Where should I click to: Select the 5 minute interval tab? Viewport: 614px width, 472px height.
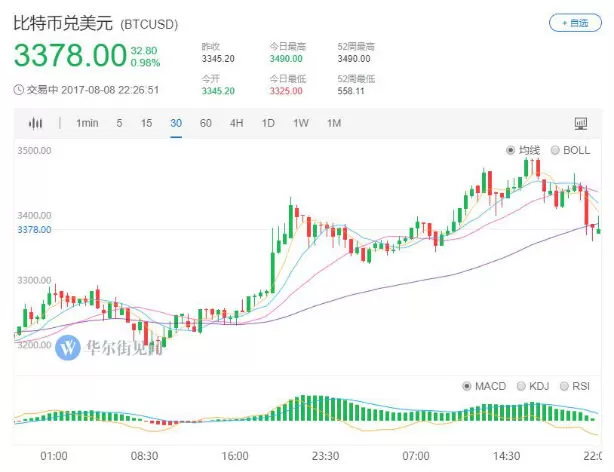click(119, 123)
